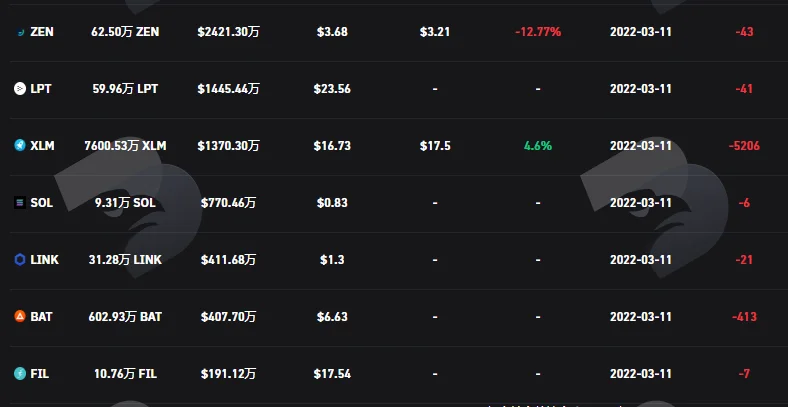Select the 2022-03-11 date in SOL row
Viewport: 788px width, 407px height.
click(641, 203)
